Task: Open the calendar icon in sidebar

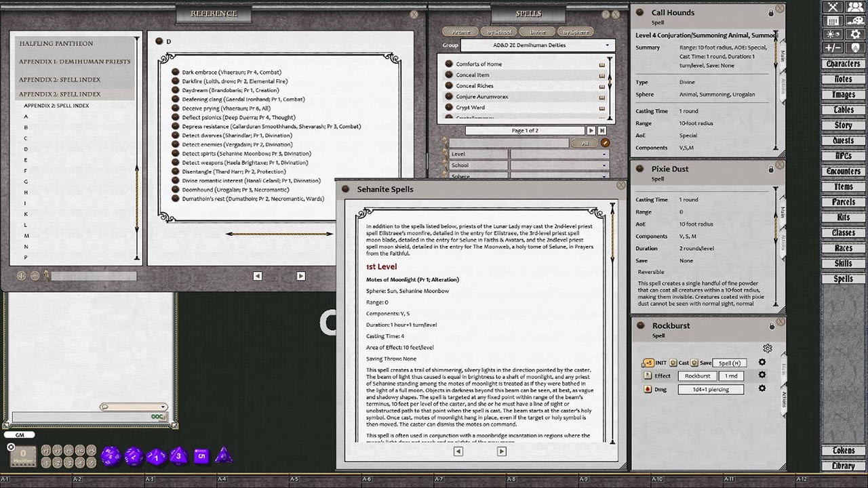Action: (833, 20)
